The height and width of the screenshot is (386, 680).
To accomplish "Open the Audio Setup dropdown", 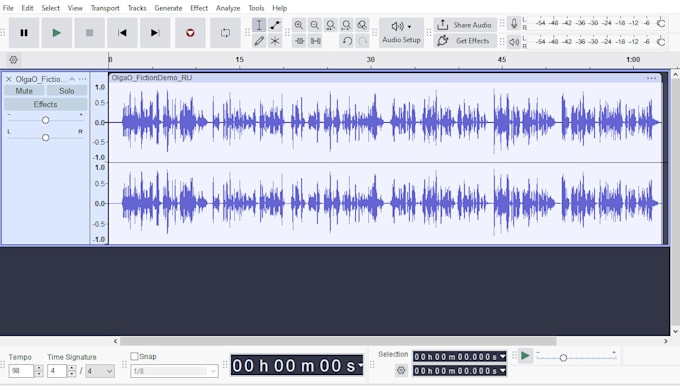I will (401, 33).
